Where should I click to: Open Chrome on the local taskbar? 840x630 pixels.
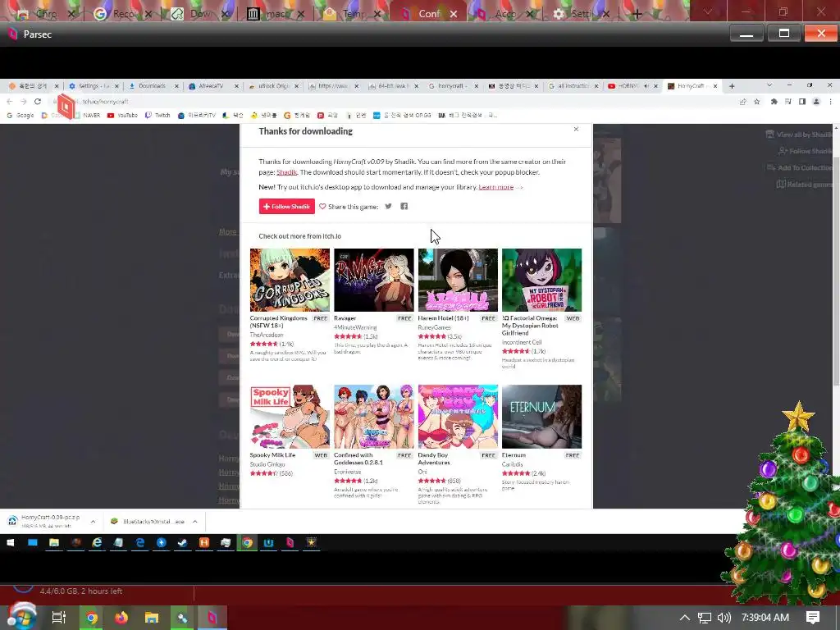point(92,618)
